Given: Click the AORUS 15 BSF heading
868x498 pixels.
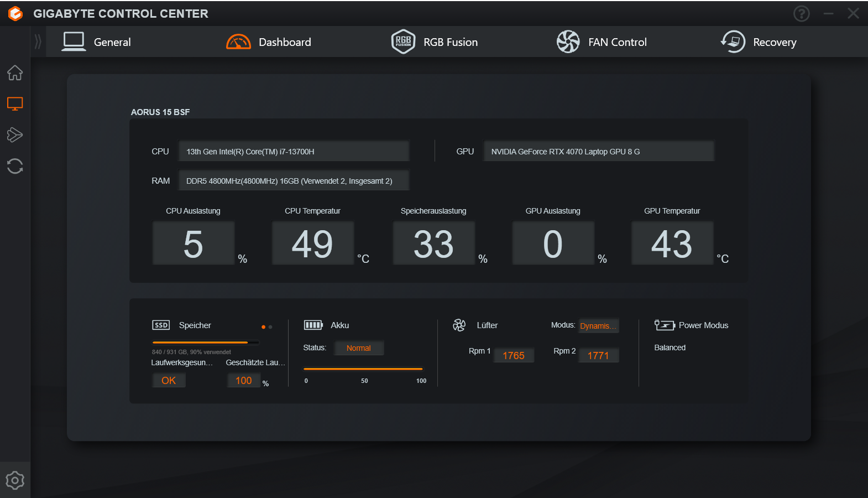Looking at the screenshot, I should pyautogui.click(x=160, y=112).
